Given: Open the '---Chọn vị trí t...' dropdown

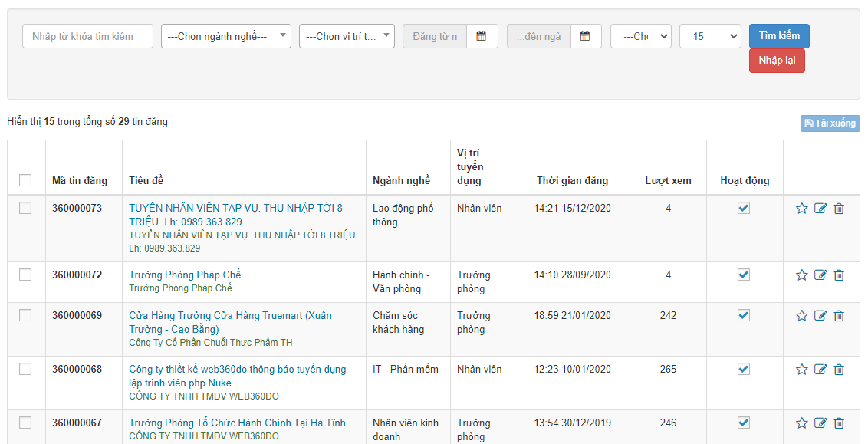Looking at the screenshot, I should click(x=347, y=36).
